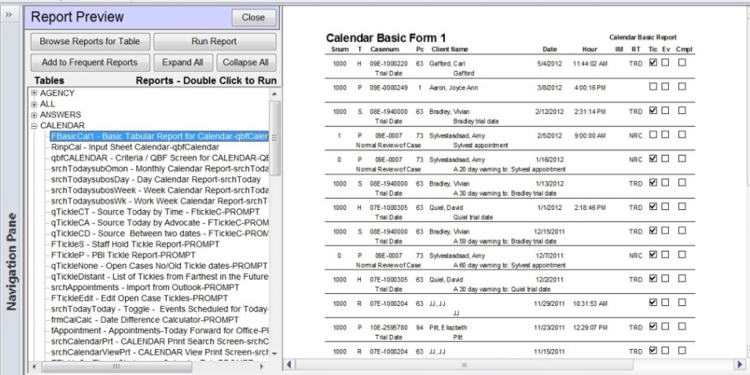Image resolution: width=750 pixels, height=375 pixels.
Task: Click tree list scroll down arrow
Action: (x=275, y=353)
